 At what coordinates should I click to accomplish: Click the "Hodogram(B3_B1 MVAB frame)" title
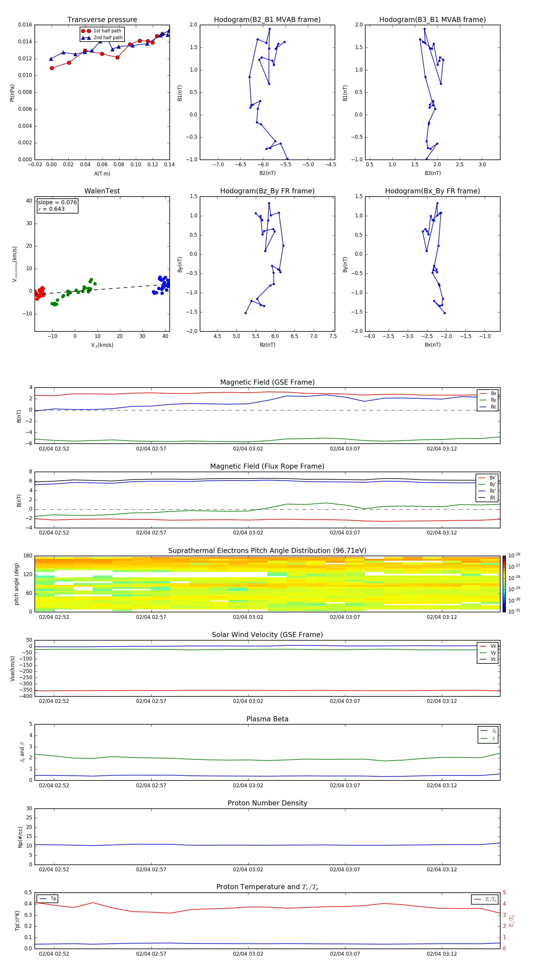tap(432, 20)
